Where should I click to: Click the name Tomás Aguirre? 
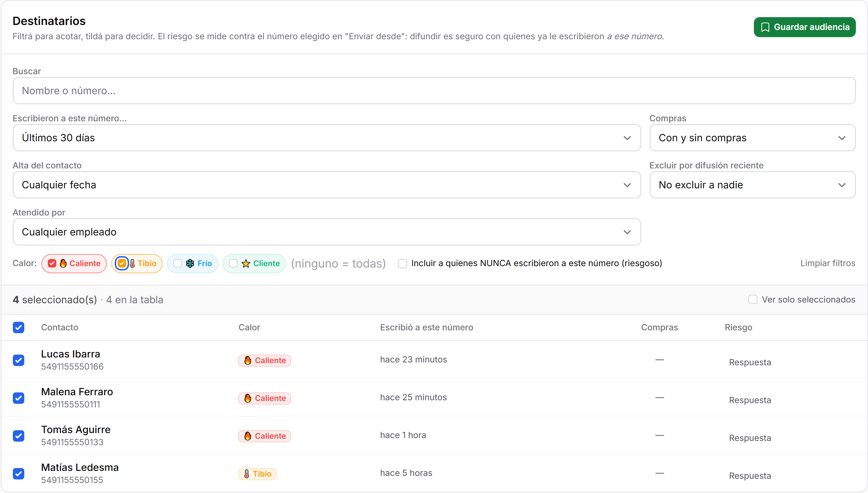76,430
